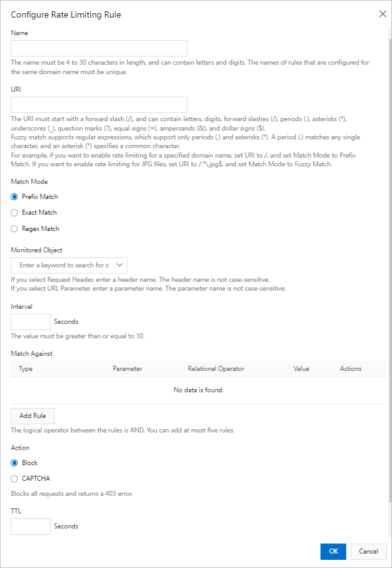The width and height of the screenshot is (392, 568).
Task: Click the Interval seconds input field
Action: click(31, 322)
